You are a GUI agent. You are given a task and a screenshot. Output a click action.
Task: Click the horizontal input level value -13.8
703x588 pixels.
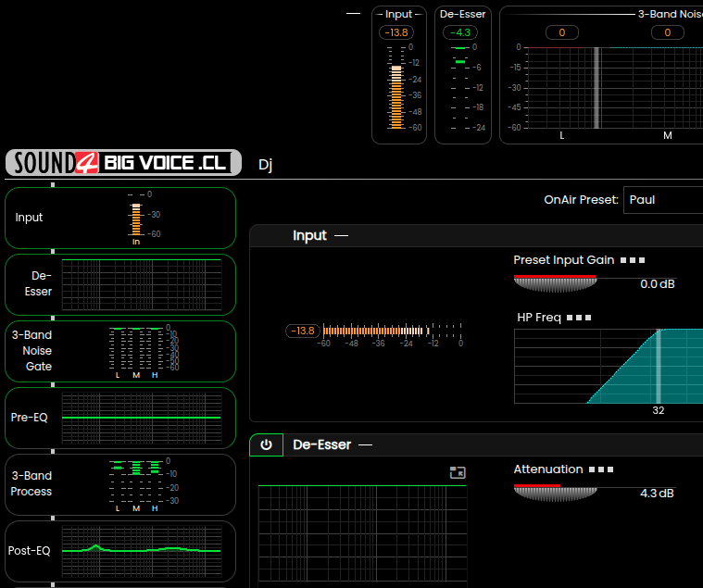point(303,331)
